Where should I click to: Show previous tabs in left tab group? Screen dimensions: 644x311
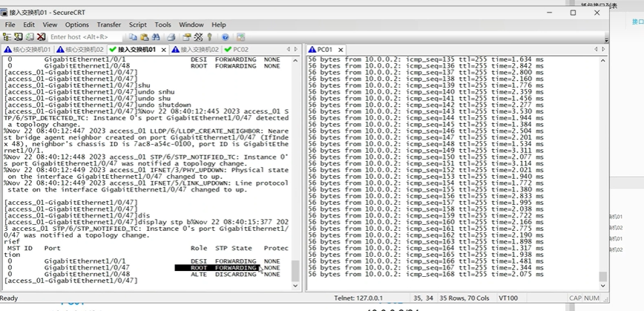(x=289, y=49)
